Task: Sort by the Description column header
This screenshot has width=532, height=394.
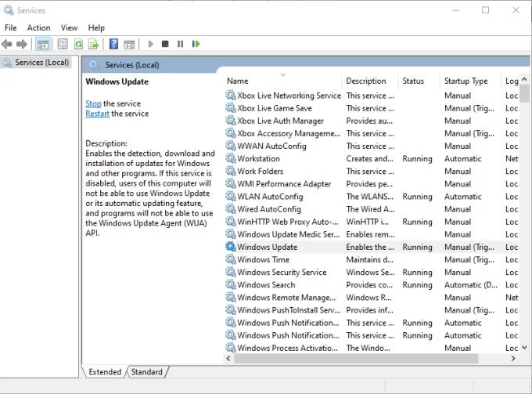Action: coord(370,81)
